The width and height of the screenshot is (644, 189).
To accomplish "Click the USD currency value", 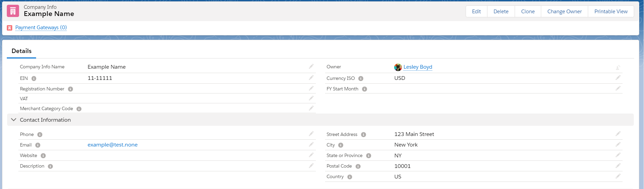I will (400, 78).
